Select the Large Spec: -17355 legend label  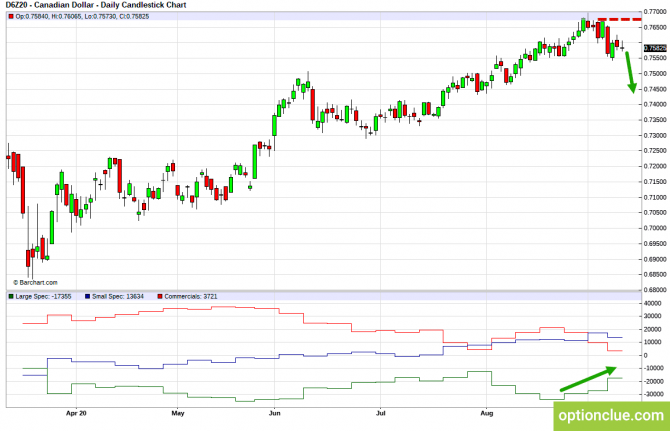pyautogui.click(x=43, y=296)
